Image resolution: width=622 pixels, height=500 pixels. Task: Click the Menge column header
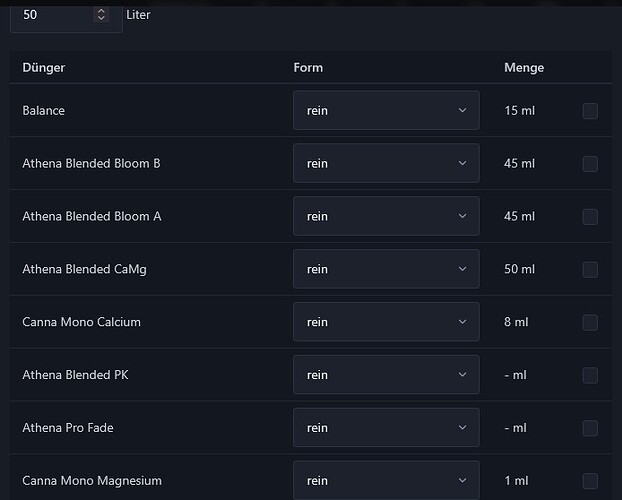tap(524, 68)
